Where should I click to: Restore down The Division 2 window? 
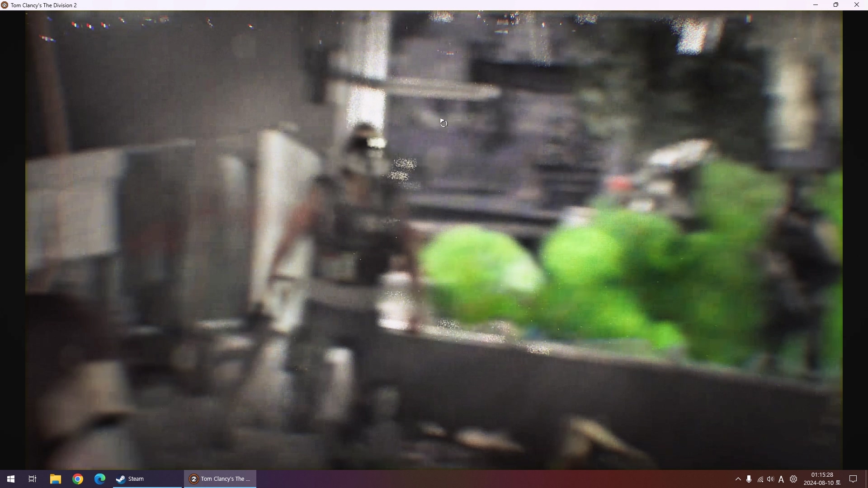836,5
